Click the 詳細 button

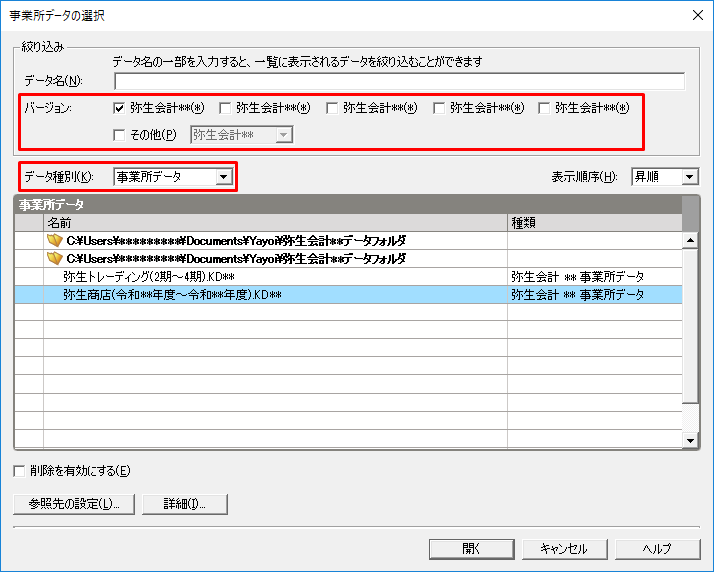pyautogui.click(x=185, y=503)
